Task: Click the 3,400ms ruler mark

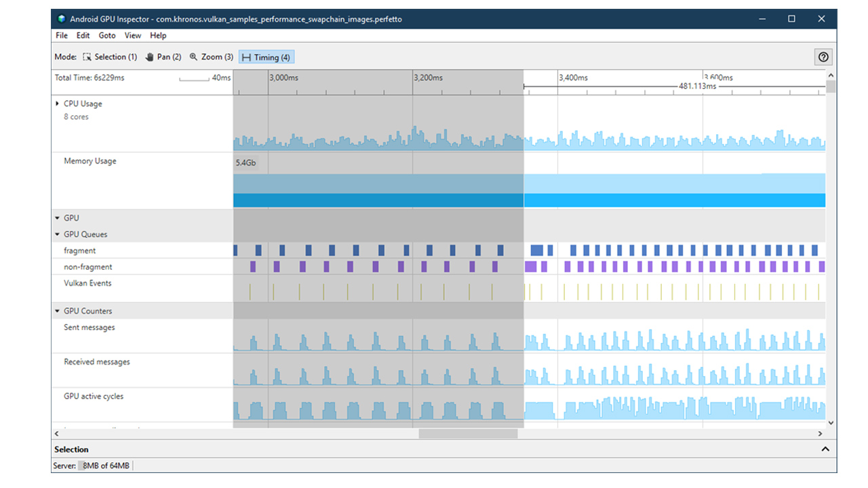Action: point(573,78)
